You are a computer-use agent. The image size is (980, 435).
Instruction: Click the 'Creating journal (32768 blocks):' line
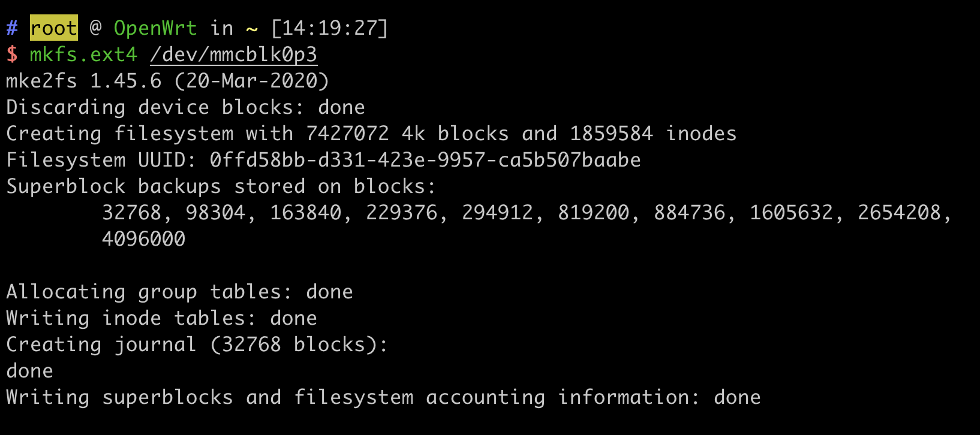pos(197,345)
